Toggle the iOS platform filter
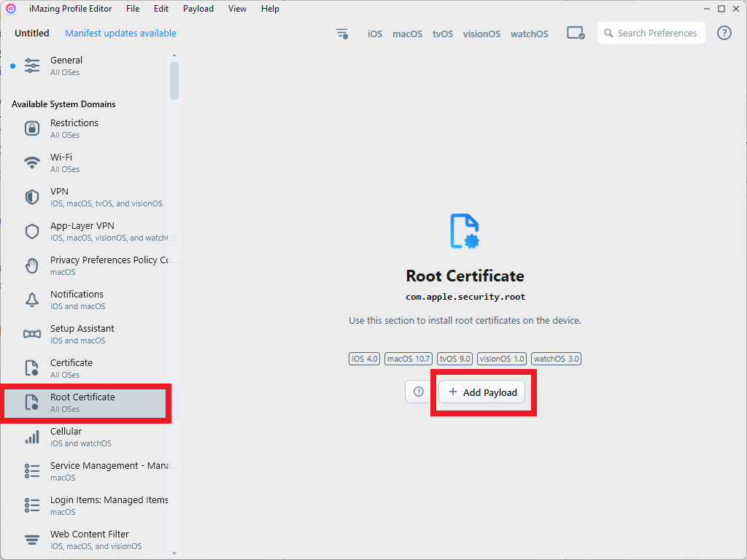This screenshot has width=747, height=560. point(375,34)
